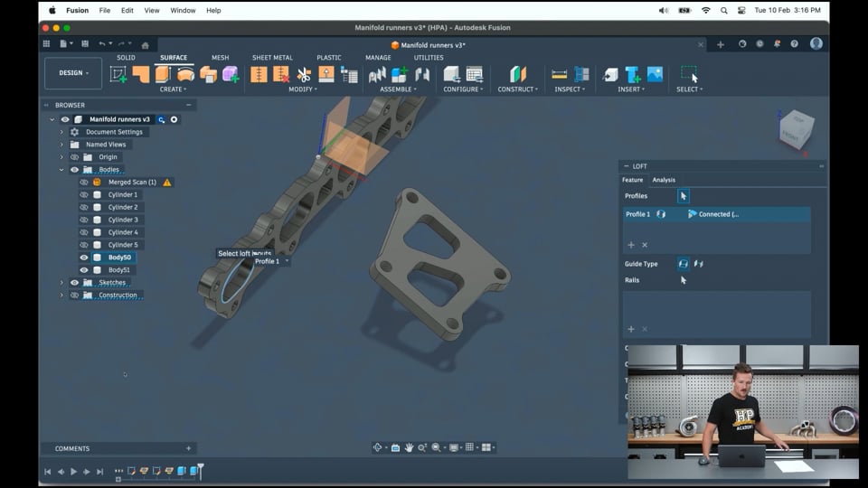Expand the Sketches folder in browser
Viewport: 868px width, 488px height.
(x=61, y=283)
